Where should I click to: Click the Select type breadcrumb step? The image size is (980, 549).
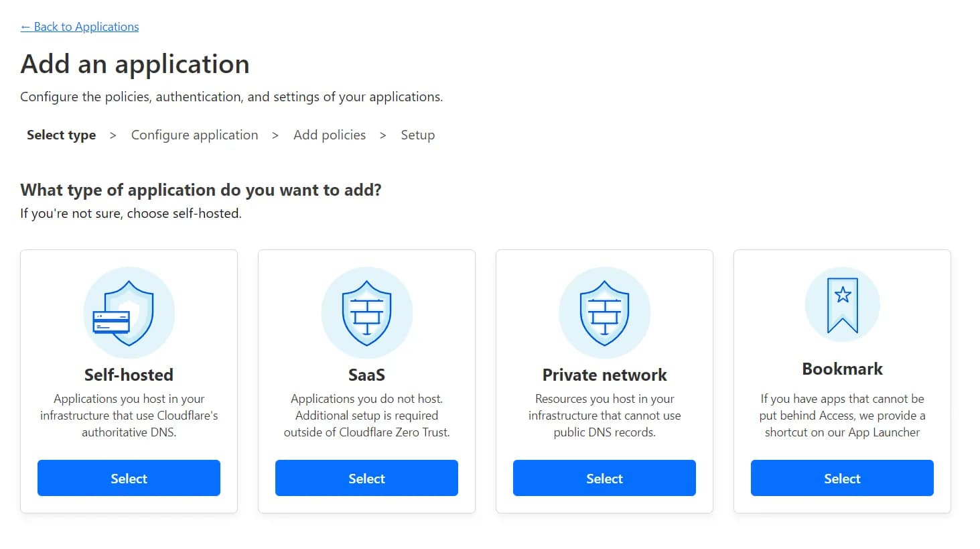pos(61,135)
